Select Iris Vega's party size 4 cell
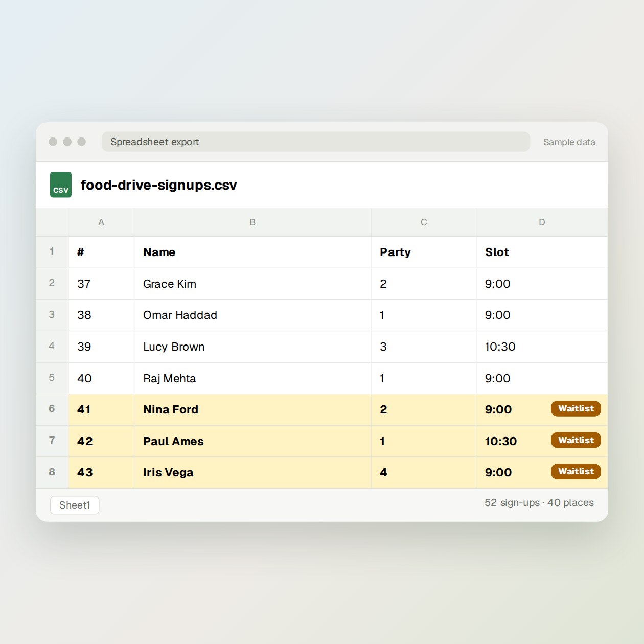Image resolution: width=644 pixels, height=644 pixels. pos(424,472)
